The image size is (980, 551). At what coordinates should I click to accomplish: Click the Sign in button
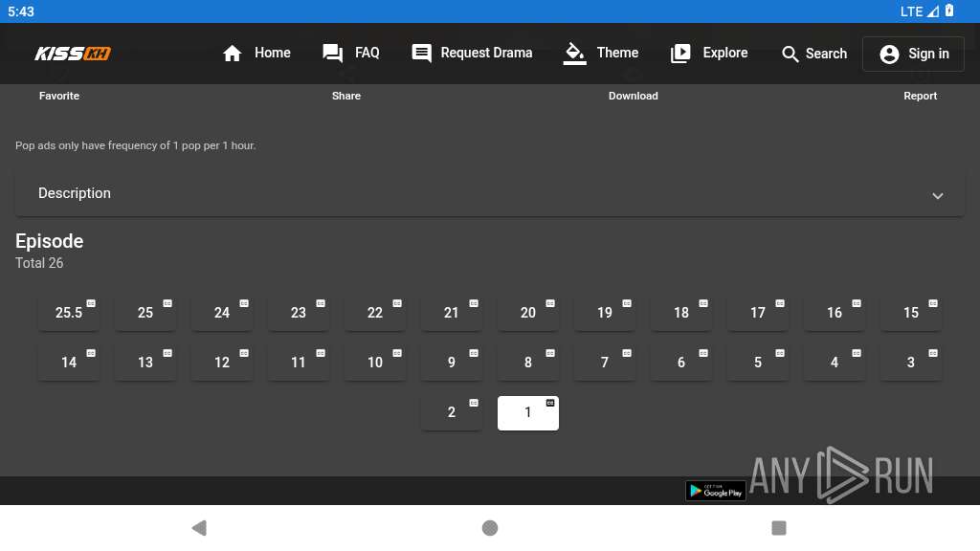(913, 55)
